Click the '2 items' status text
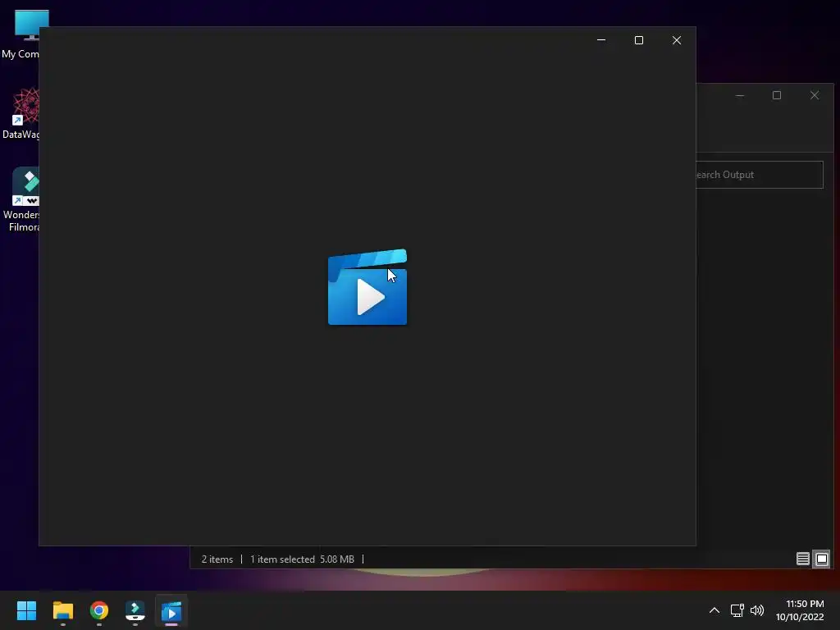The height and width of the screenshot is (630, 840). click(x=217, y=559)
